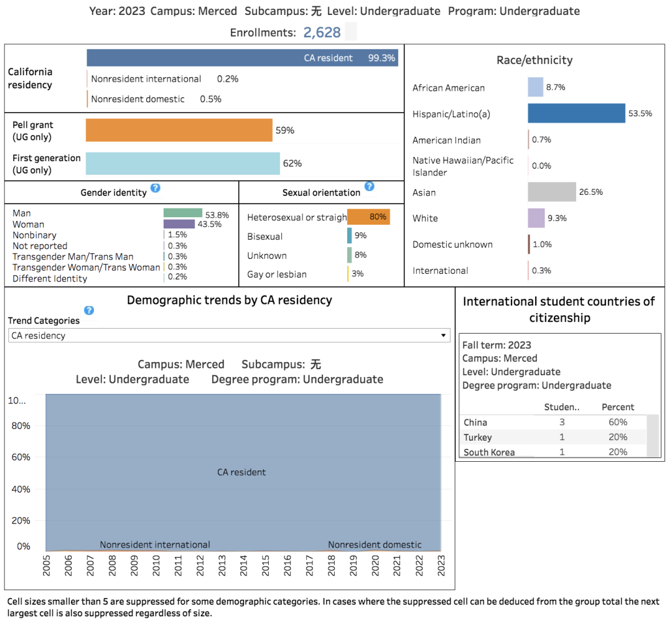The height and width of the screenshot is (628, 672).
Task: Open Gender identity help icon
Action: point(156,188)
